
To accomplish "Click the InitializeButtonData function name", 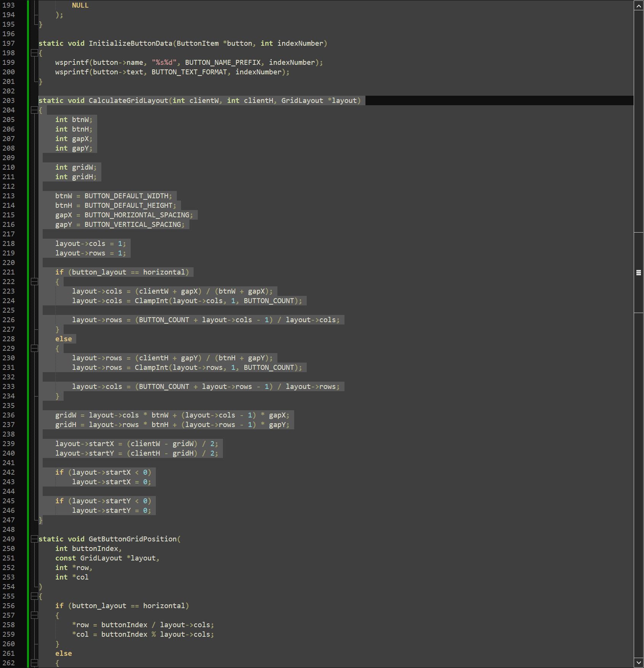I will (131, 43).
